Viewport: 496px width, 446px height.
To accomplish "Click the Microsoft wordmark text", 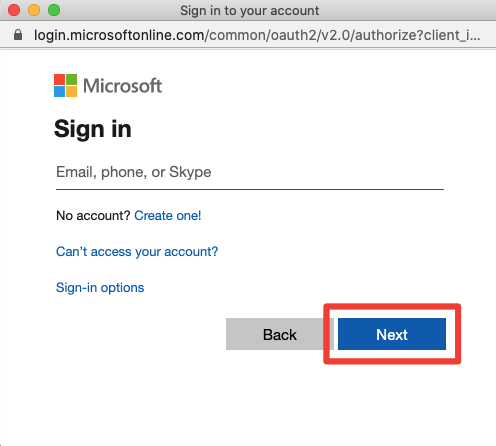I will coord(122,86).
